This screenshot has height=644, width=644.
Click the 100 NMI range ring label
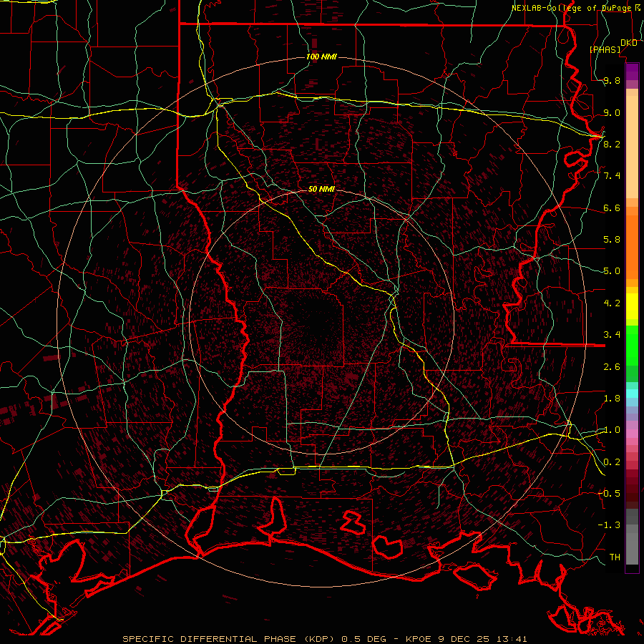321,57
